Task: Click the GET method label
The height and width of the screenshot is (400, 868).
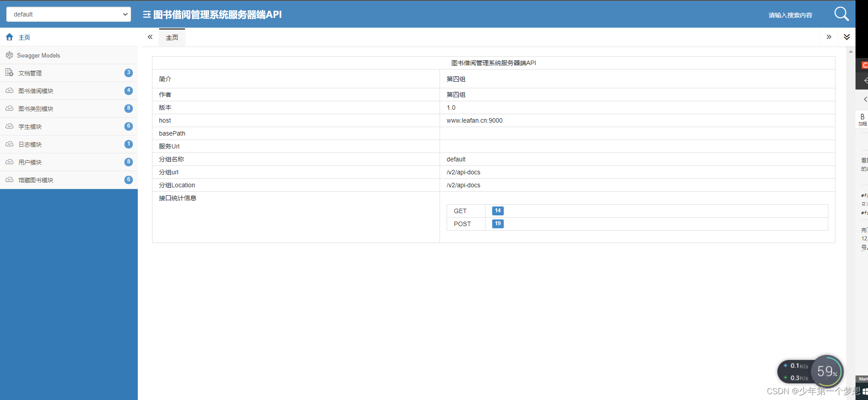Action: click(x=460, y=211)
